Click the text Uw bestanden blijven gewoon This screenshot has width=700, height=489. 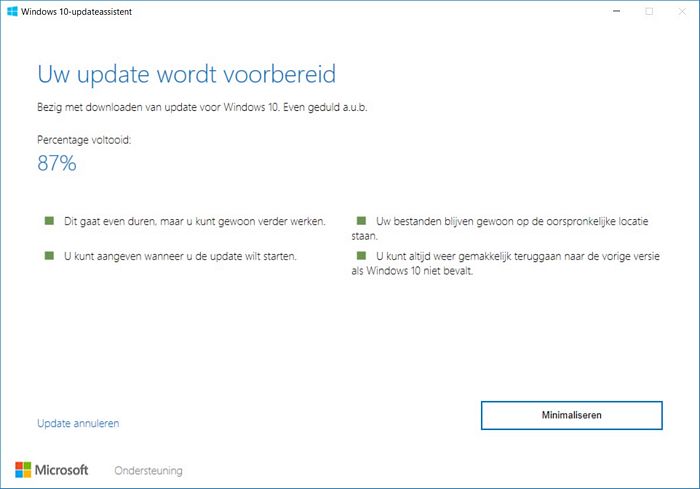click(500, 228)
